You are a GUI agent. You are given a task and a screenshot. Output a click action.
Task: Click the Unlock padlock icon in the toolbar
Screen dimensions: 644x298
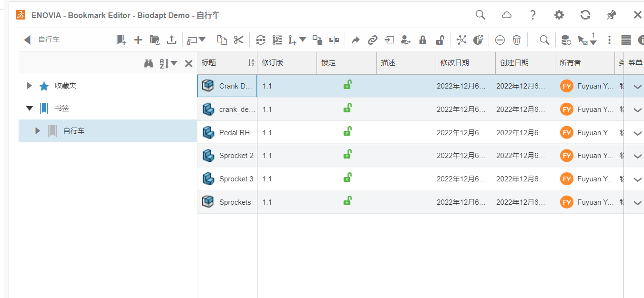click(x=440, y=40)
